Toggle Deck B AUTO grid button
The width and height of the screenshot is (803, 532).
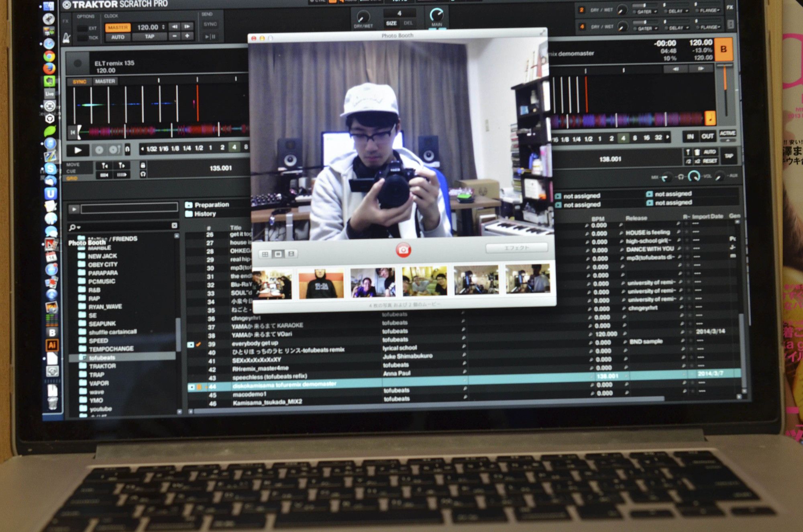coord(709,152)
